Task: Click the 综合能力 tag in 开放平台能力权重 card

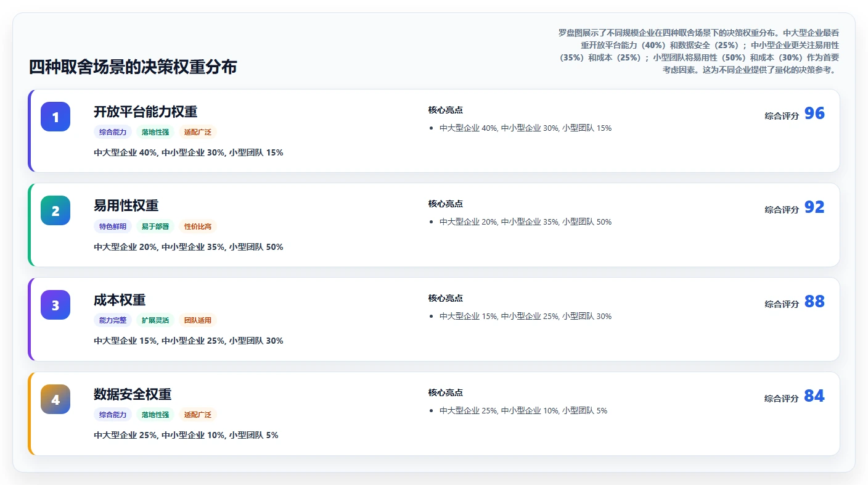Action: [x=113, y=132]
